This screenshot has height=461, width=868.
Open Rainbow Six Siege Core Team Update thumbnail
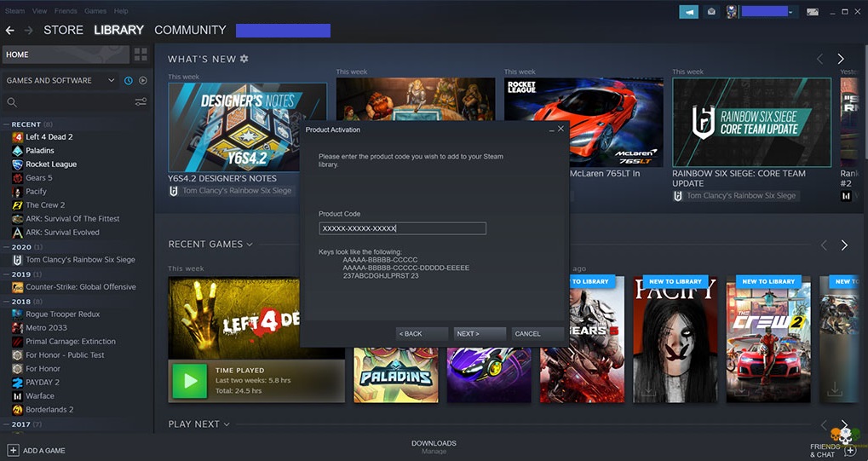[x=751, y=123]
